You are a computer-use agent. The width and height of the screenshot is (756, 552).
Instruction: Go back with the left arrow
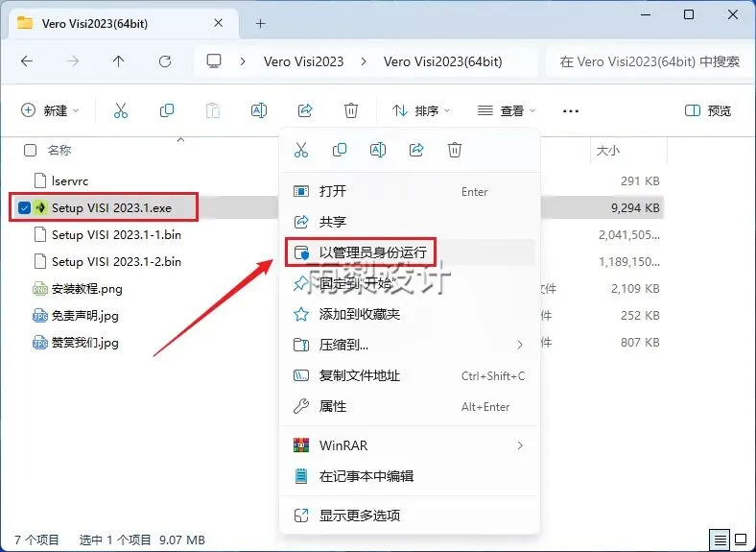(27, 61)
